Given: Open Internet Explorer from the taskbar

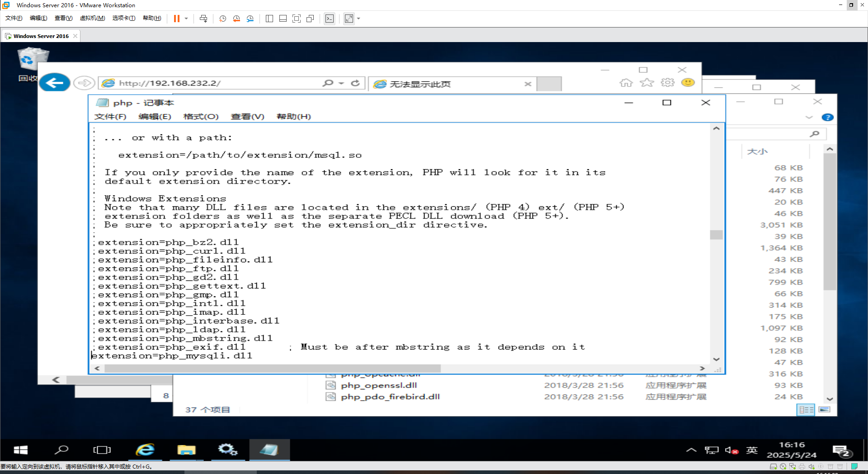Looking at the screenshot, I should [145, 450].
